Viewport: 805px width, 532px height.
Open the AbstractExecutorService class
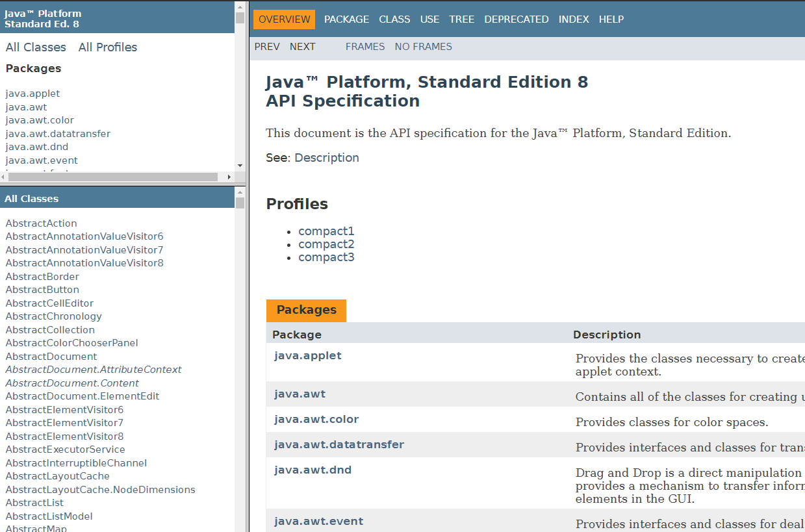(x=65, y=450)
